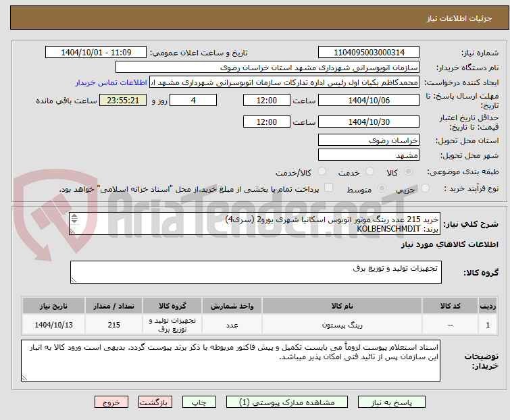Select the کالا radio button

click(408, 172)
